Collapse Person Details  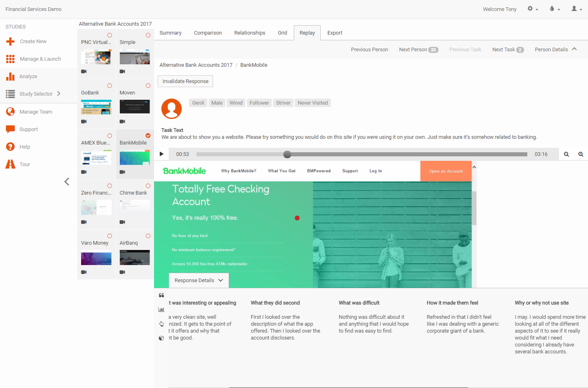point(556,50)
